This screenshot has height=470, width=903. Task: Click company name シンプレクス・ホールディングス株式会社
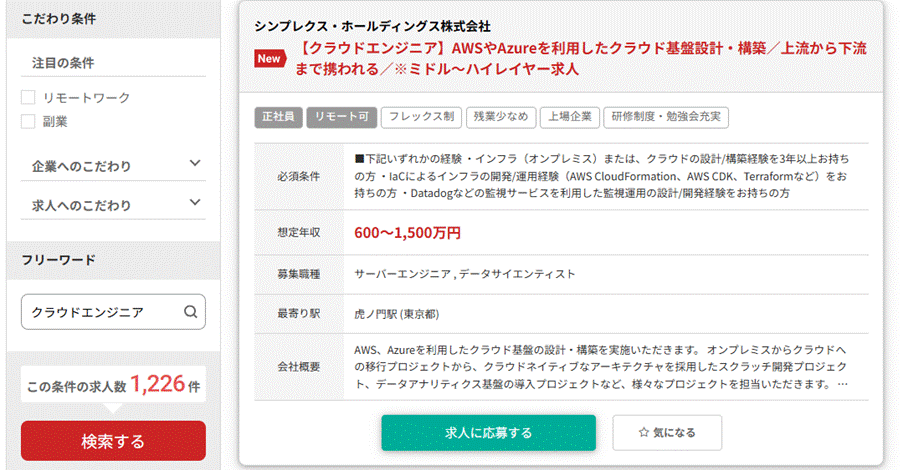pos(372,26)
